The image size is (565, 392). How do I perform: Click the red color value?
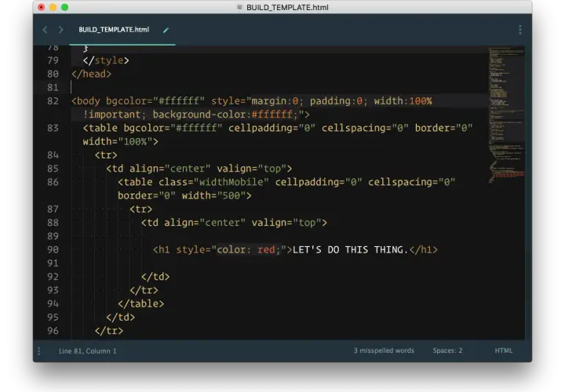(266, 250)
